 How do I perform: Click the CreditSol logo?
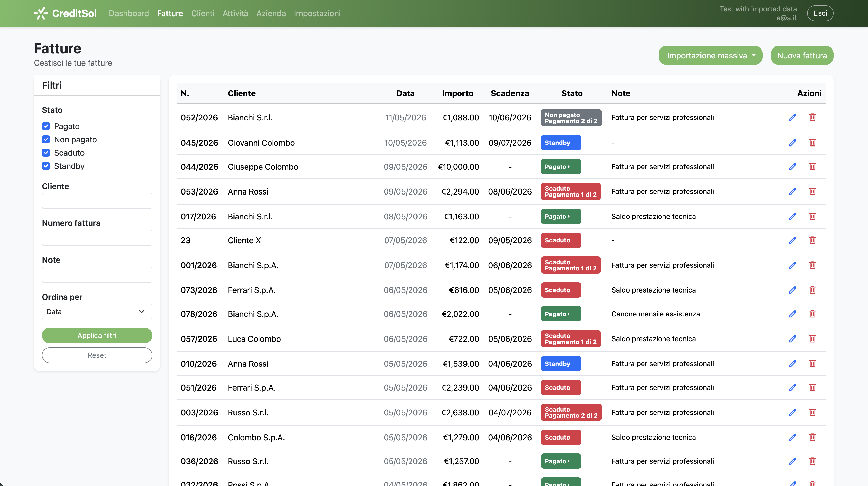[65, 13]
